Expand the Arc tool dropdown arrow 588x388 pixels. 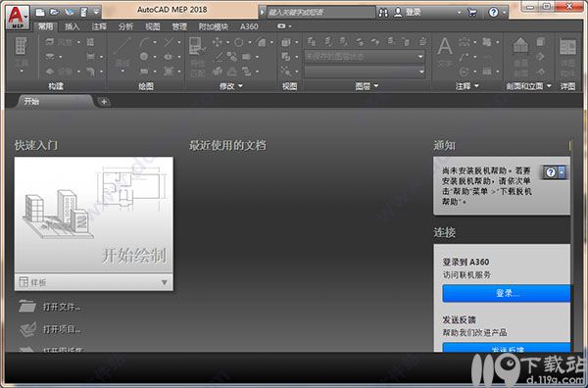coord(155,43)
